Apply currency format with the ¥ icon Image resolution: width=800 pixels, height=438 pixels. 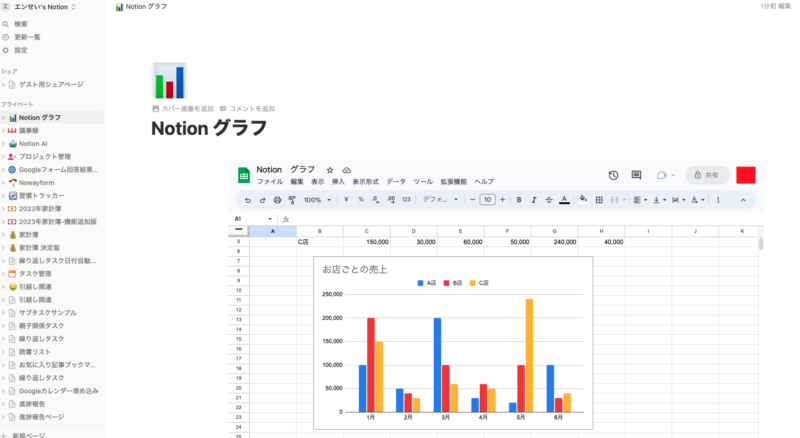(x=346, y=200)
